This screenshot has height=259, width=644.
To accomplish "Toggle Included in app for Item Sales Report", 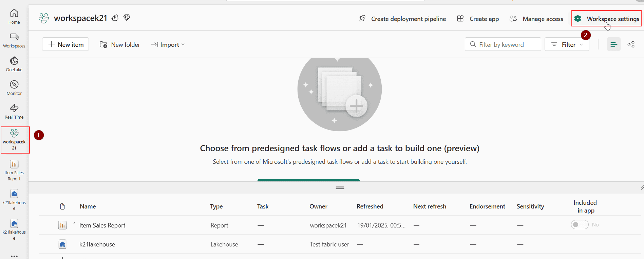I will pos(580,225).
